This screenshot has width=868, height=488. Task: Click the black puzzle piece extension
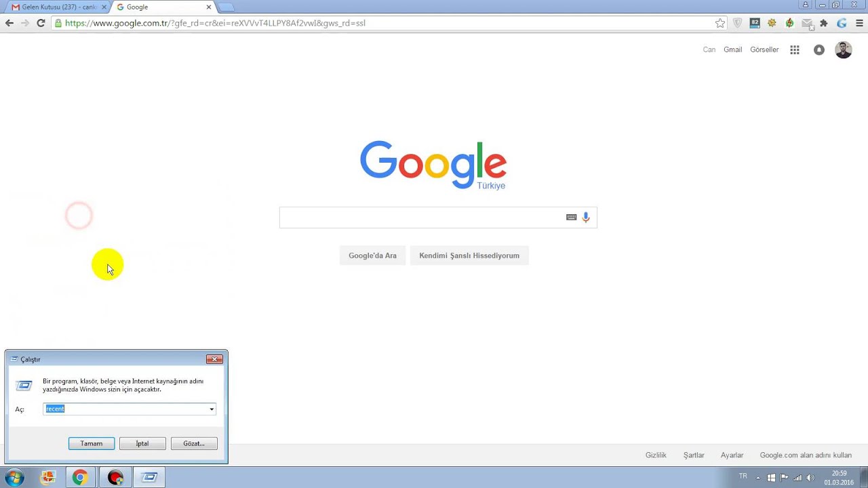[824, 23]
